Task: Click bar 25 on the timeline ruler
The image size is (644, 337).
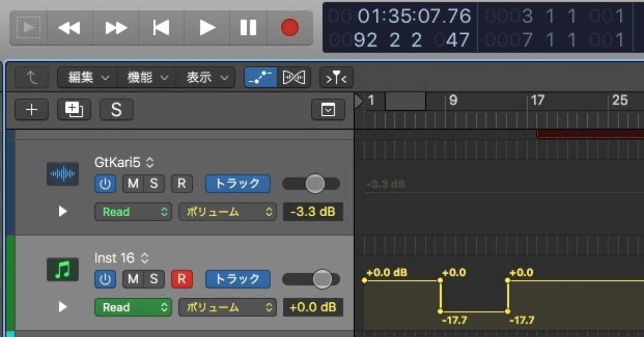Action: [620, 101]
